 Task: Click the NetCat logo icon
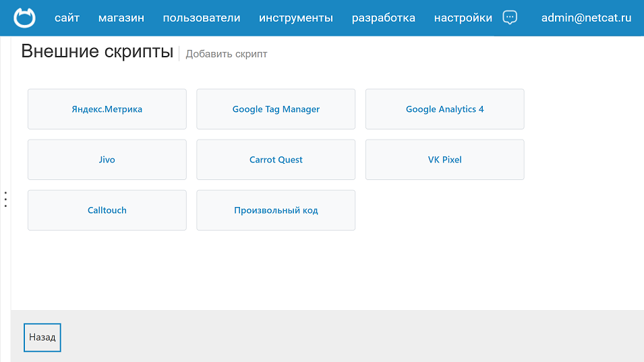tap(25, 18)
